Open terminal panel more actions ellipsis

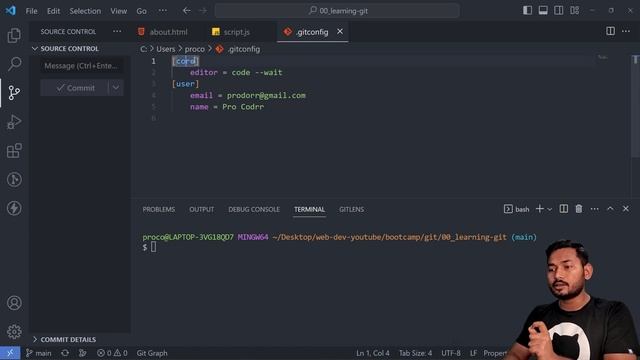[595, 209]
